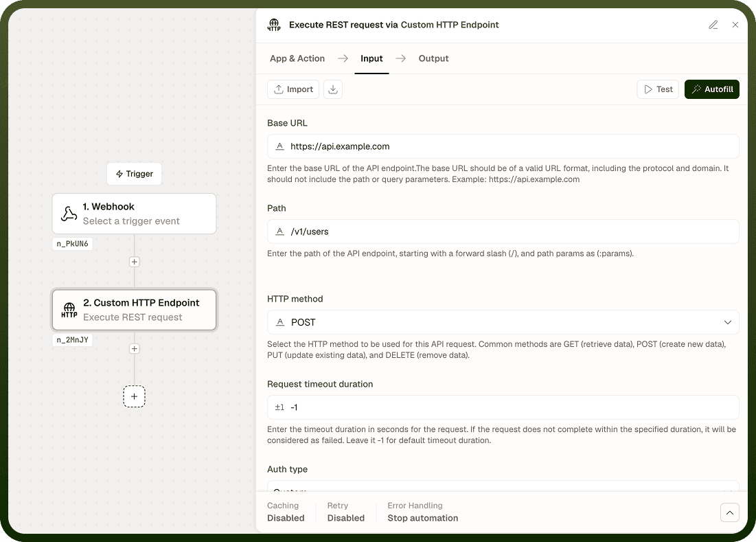
Task: Click the HTTP globe icon in panel header
Action: 274,25
